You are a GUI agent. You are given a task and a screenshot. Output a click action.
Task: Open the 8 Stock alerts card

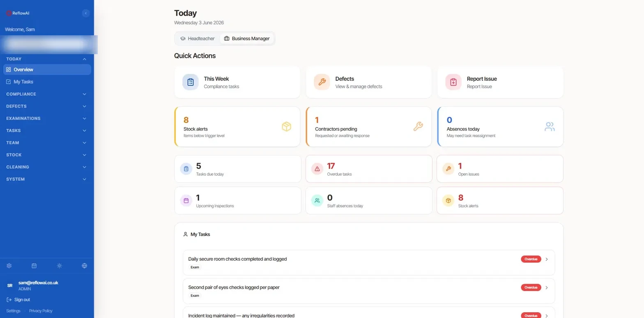[x=237, y=127]
